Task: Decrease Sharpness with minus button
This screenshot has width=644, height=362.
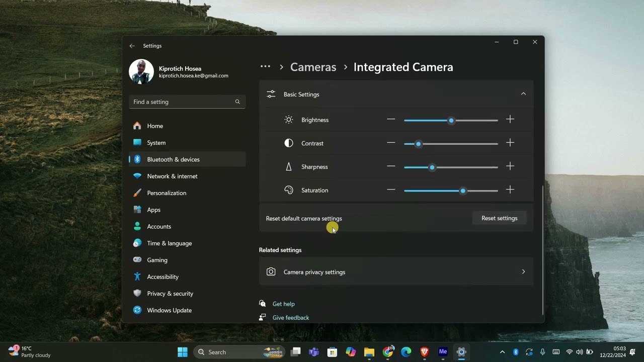Action: [x=391, y=166]
